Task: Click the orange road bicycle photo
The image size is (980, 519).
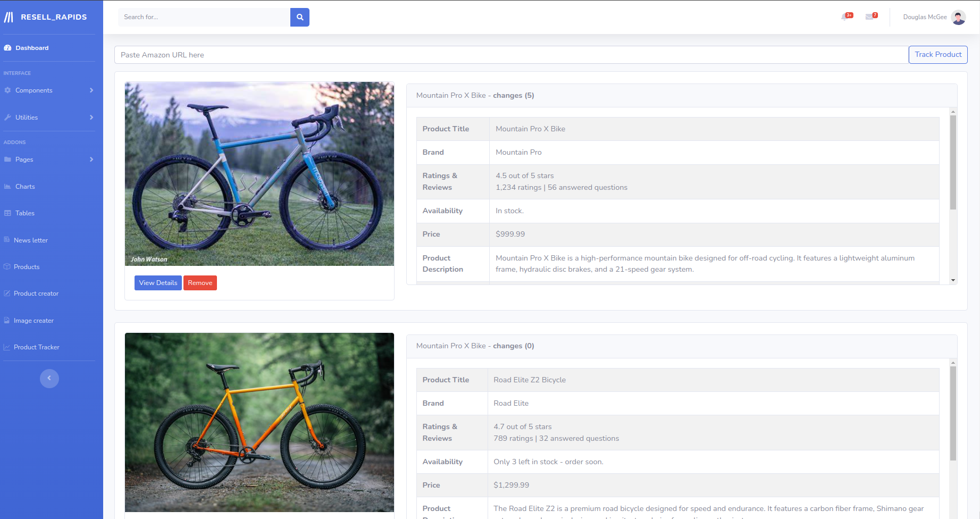Action: click(x=259, y=422)
